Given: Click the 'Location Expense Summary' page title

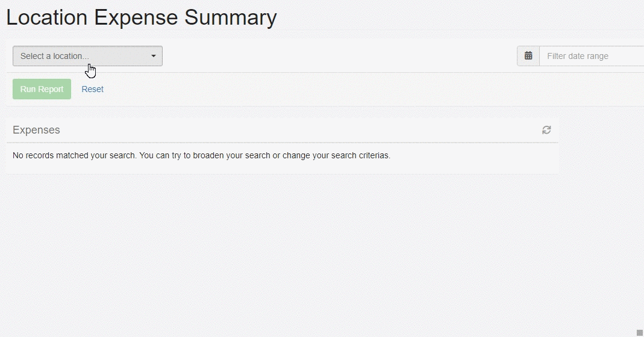Looking at the screenshot, I should pos(142,17).
